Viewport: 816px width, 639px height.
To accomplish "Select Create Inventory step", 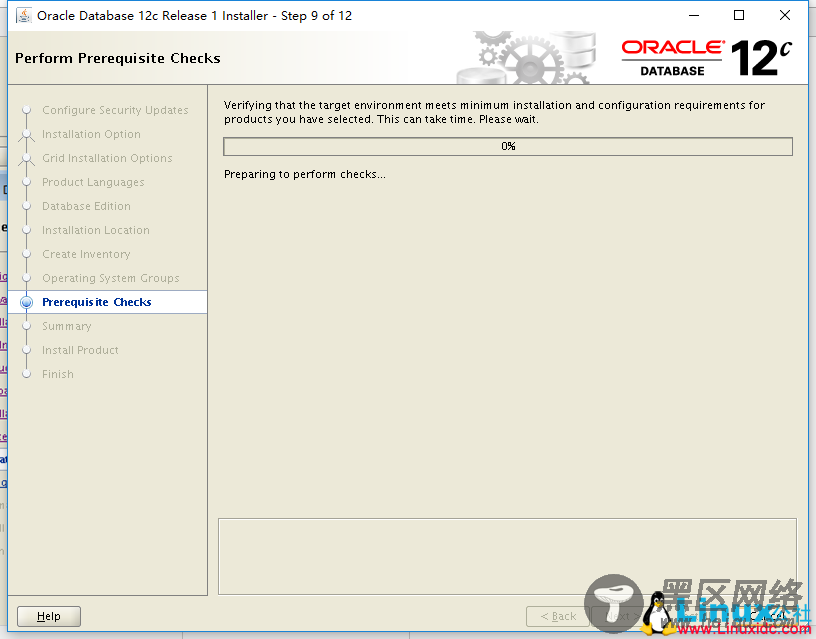I will click(x=86, y=254).
